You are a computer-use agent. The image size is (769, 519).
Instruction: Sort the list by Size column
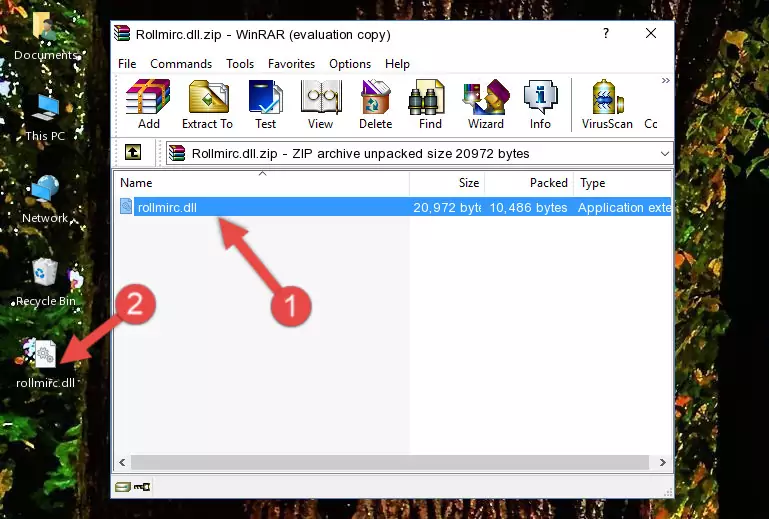click(x=447, y=183)
